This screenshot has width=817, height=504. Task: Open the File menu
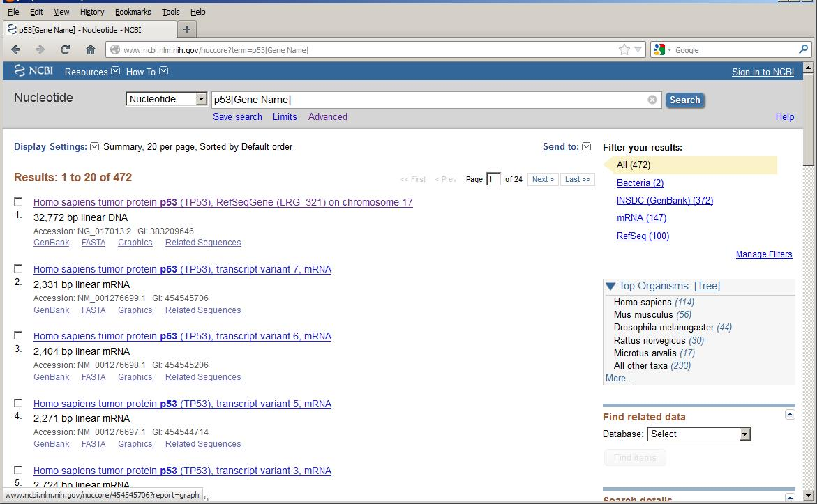tap(13, 11)
